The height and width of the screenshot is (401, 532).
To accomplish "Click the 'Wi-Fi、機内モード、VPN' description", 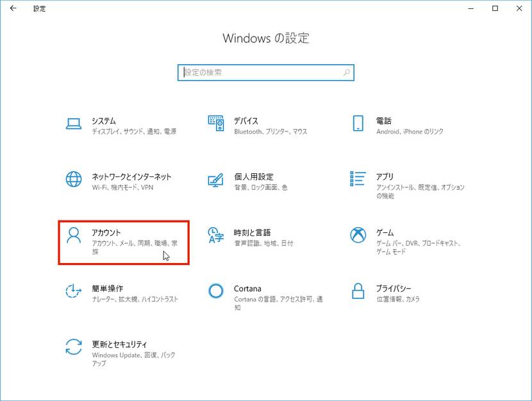I will (x=122, y=187).
